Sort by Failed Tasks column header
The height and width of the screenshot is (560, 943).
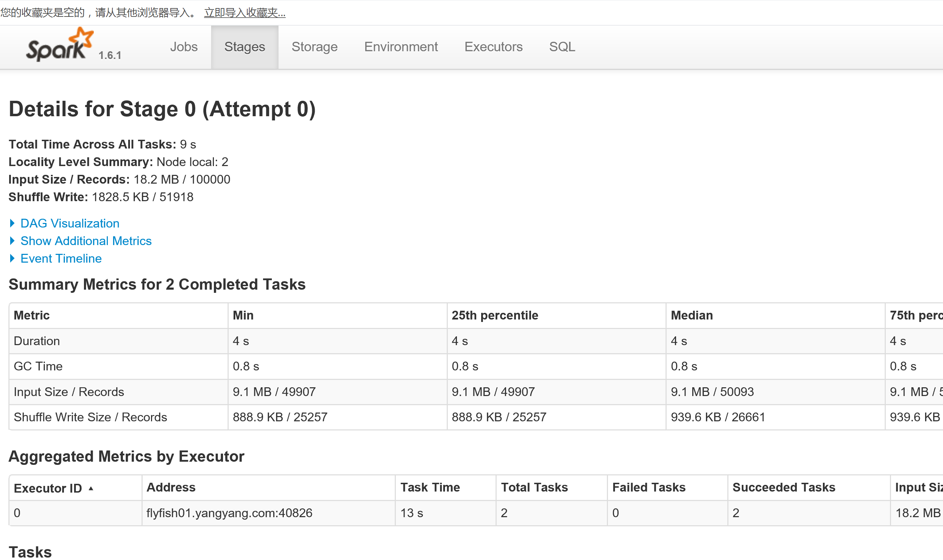click(x=649, y=488)
